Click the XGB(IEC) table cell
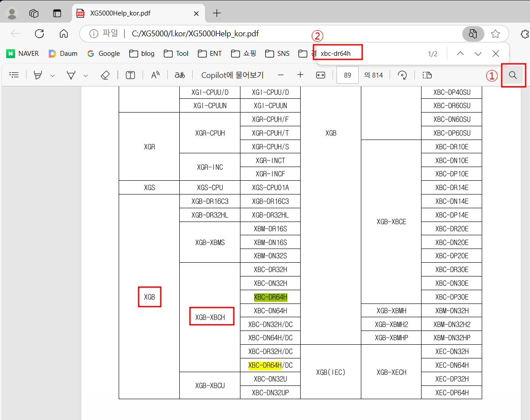The height and width of the screenshot is (420, 530). click(331, 372)
